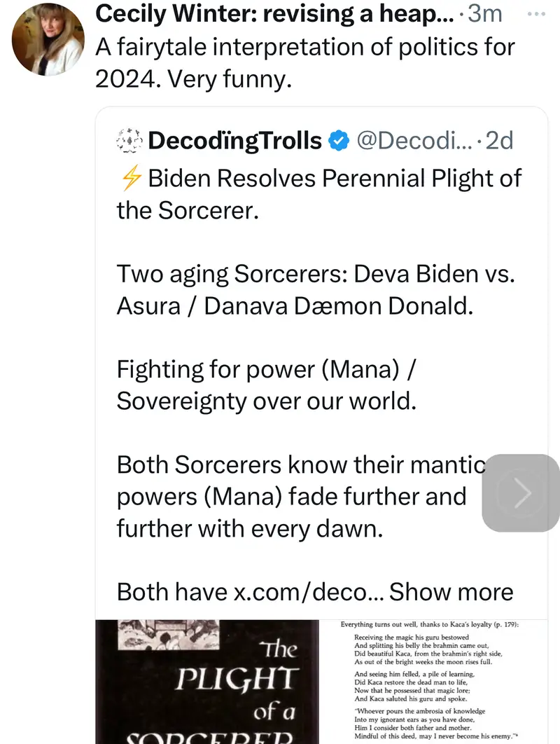Image resolution: width=560 pixels, height=744 pixels.
Task: Click the 2d quoted post timestamp
Action: (499, 141)
